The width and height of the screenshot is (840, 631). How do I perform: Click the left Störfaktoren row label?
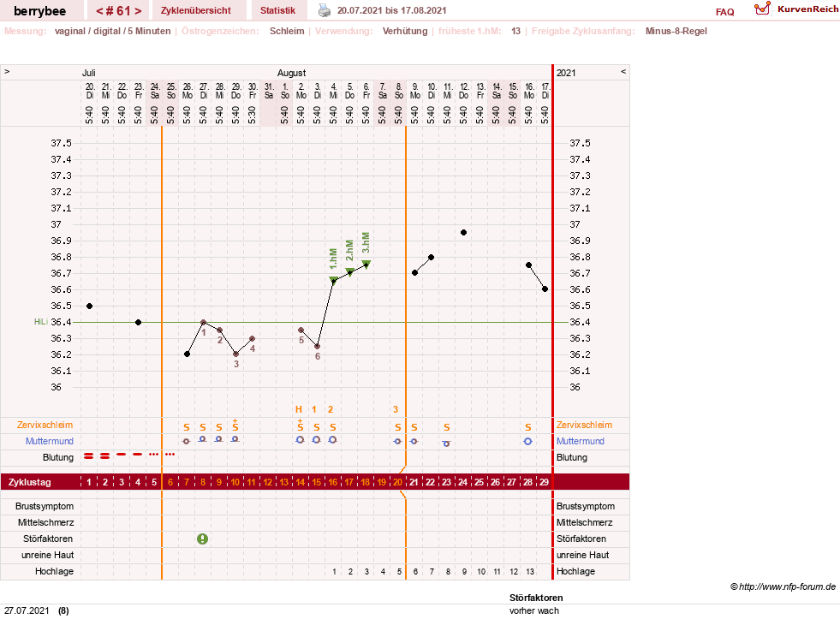[48, 539]
